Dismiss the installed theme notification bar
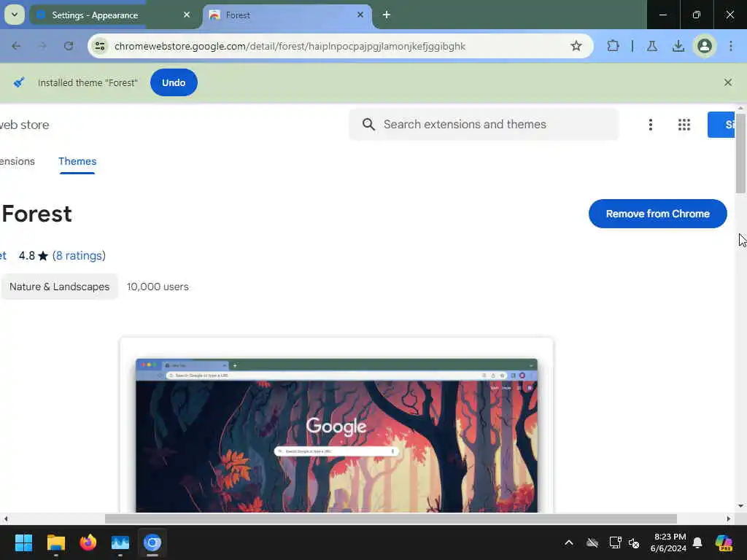747x560 pixels. pyautogui.click(x=727, y=82)
